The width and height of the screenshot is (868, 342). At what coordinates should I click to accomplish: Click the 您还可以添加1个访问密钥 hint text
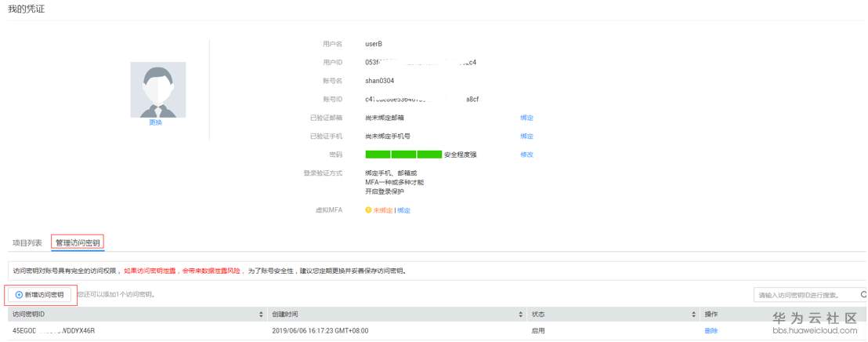116,295
